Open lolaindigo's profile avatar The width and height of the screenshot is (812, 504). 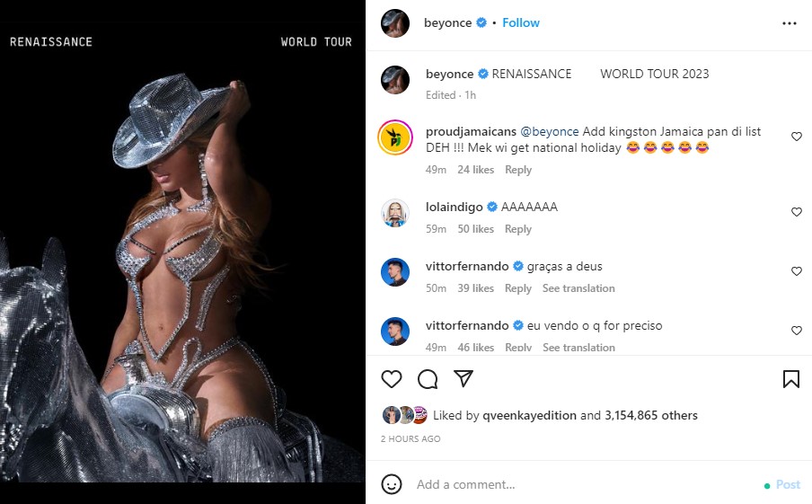point(395,213)
